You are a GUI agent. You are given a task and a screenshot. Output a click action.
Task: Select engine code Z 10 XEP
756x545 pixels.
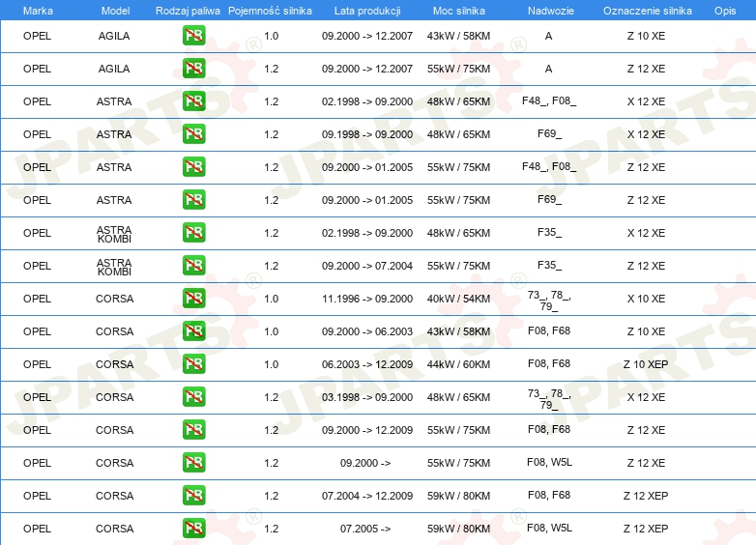click(x=646, y=364)
